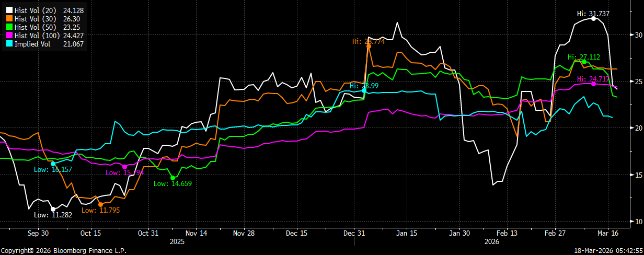Click the cyan marker at Low: 16.157
The image size is (644, 255).
[53, 164]
